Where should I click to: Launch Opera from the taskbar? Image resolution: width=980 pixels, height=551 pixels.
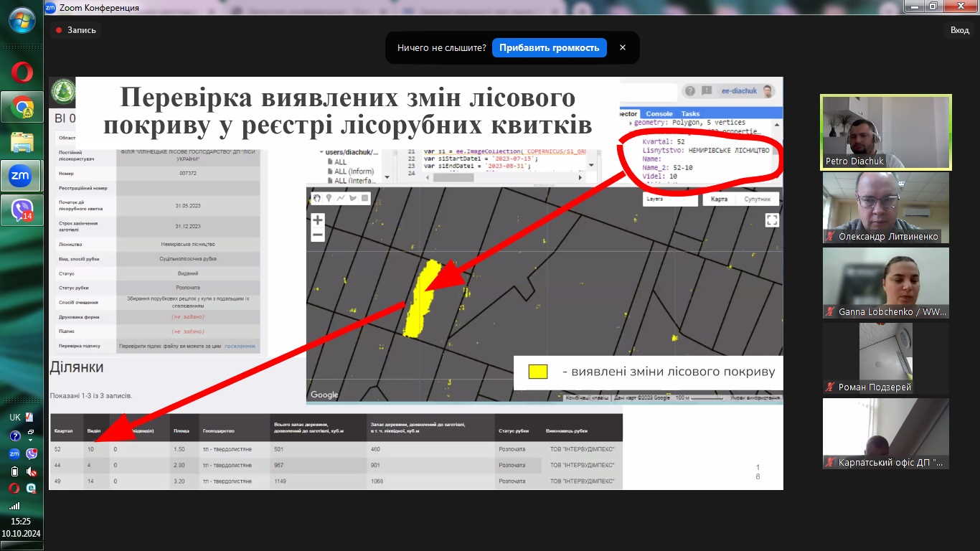pos(22,72)
